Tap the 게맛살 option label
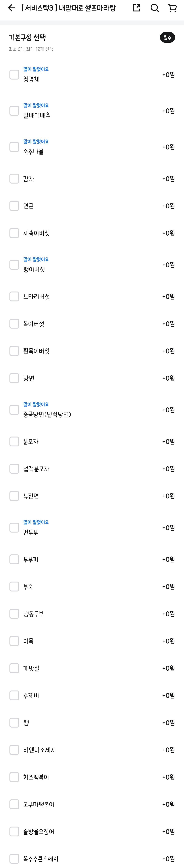Viewport: 184px width, 868px height. [x=31, y=668]
